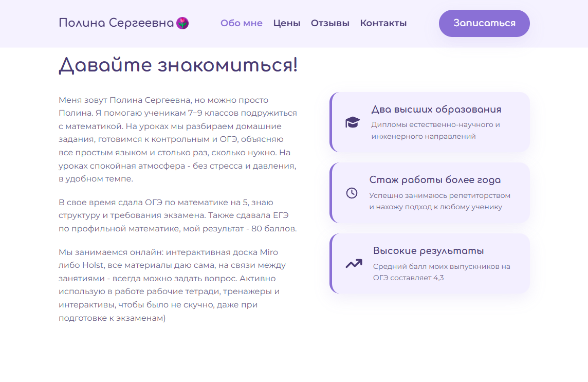Navigate to Контакты
Image resolution: width=588 pixels, height=382 pixels.
(x=383, y=23)
